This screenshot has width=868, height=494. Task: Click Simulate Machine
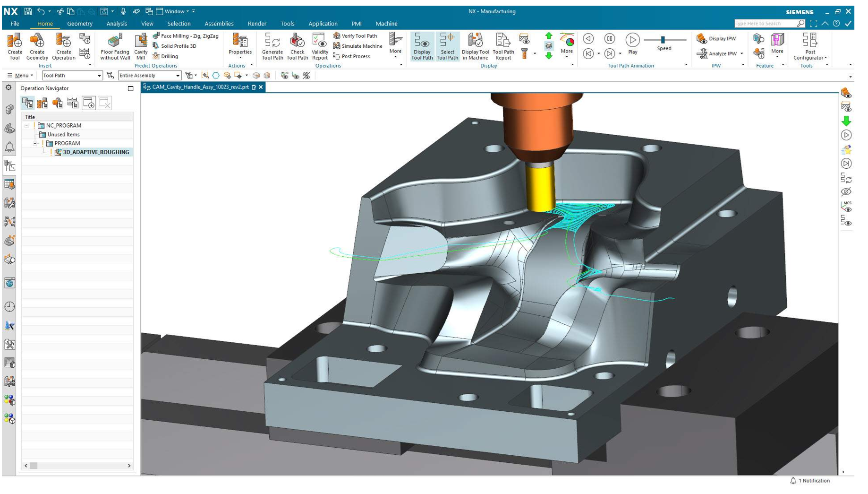(x=357, y=46)
